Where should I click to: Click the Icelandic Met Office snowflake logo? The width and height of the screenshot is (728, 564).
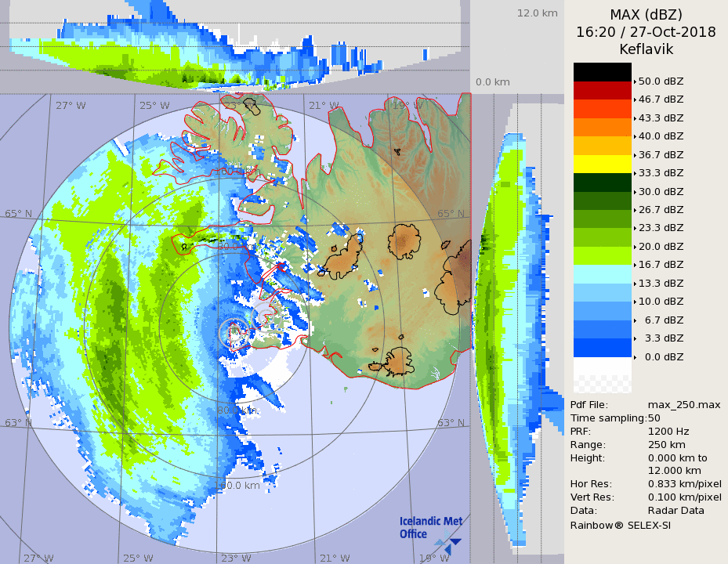(x=449, y=539)
